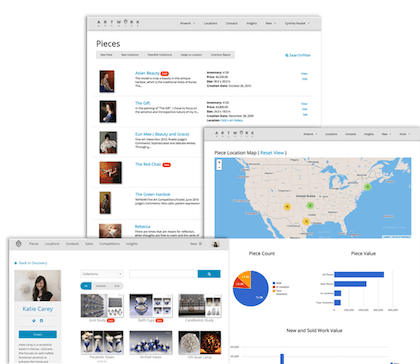This screenshot has height=364, width=420.
Task: Click the shield logo icon in Katie Carey page
Action: pyautogui.click(x=19, y=244)
